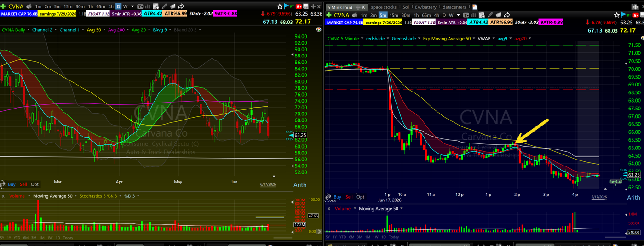Click the green plus icon on the 5 Min Cloud chart
The height and width of the screenshot is (246, 644).
coord(329,15)
